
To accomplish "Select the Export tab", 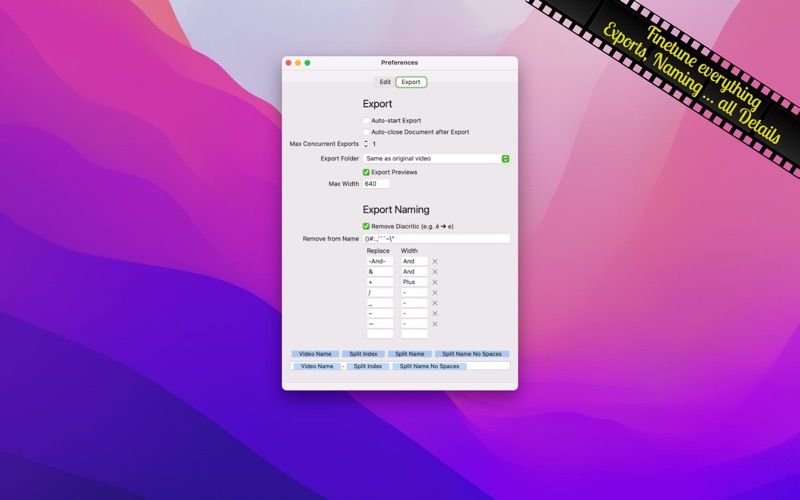I will [x=411, y=82].
